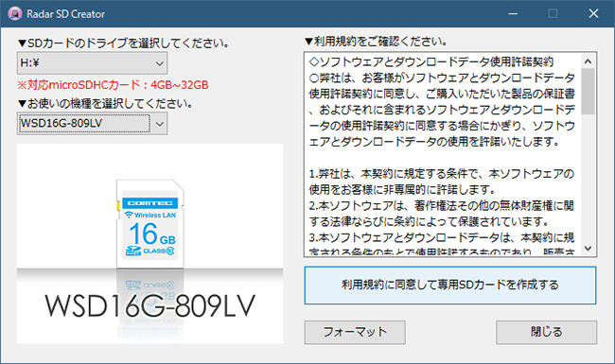Click the フォーマット button
The image size is (615, 364).
coord(355,332)
